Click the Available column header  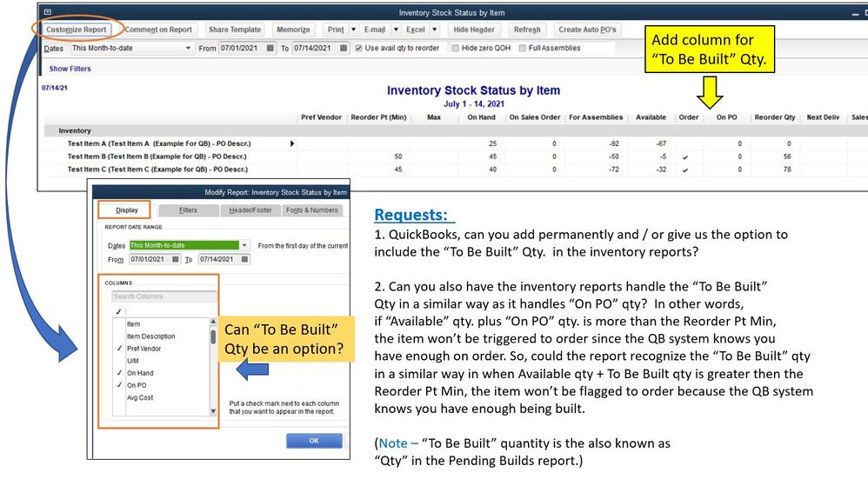click(x=651, y=117)
